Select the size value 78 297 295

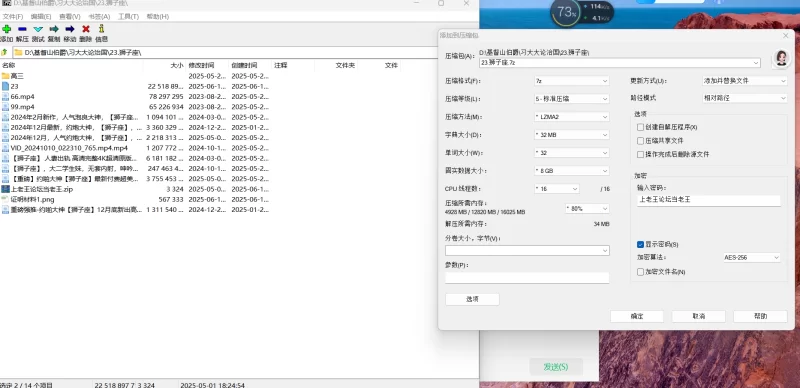(x=166, y=96)
